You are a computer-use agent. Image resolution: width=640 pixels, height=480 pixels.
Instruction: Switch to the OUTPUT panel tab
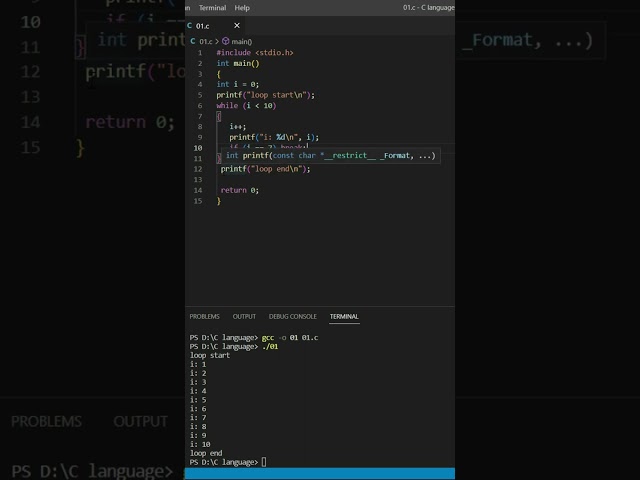[244, 316]
